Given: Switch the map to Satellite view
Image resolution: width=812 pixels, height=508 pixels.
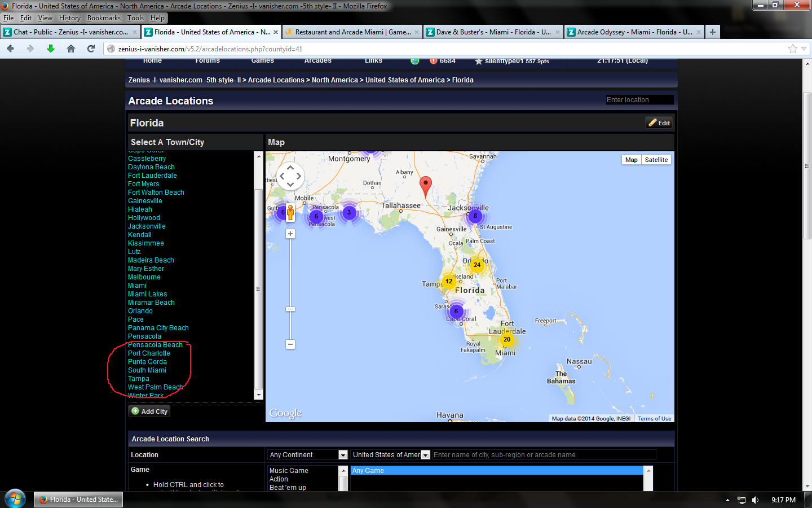Looking at the screenshot, I should (656, 160).
